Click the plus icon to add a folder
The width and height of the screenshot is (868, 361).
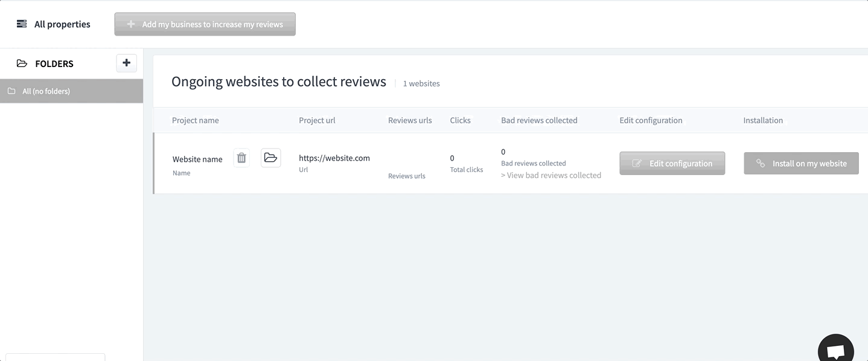point(126,63)
